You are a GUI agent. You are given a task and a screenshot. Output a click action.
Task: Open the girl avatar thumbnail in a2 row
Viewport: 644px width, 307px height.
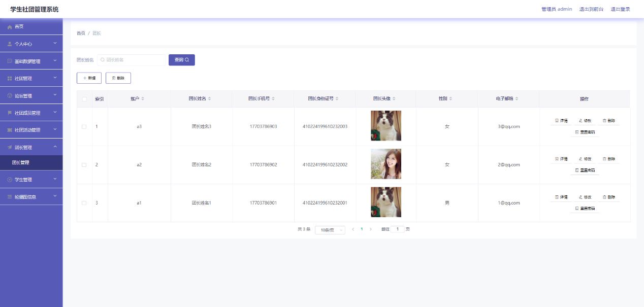click(386, 164)
